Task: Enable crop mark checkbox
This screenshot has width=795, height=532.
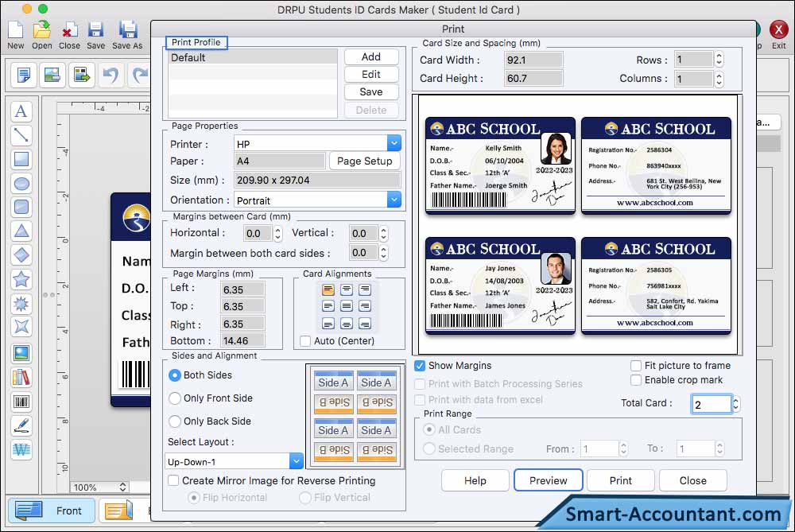Action: point(636,380)
